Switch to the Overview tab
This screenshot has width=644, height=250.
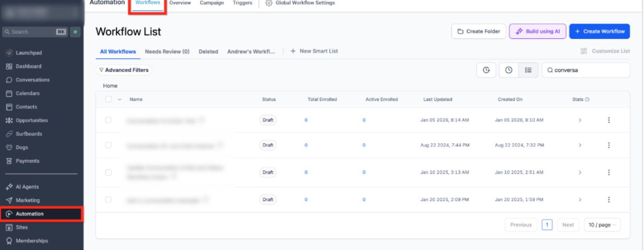click(x=180, y=3)
